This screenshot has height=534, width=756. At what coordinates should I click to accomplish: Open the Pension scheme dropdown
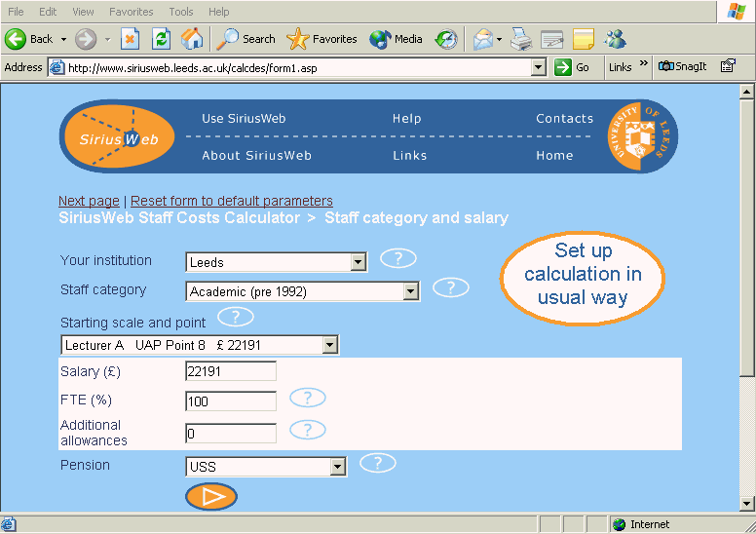tap(338, 467)
